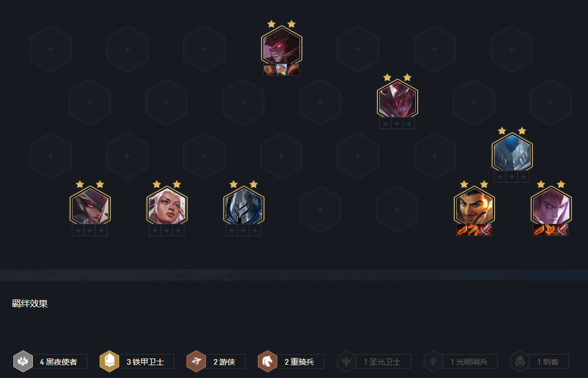The height and width of the screenshot is (378, 588).
Task: Click the 黑夜使者 trait skull icon
Action: click(x=23, y=361)
